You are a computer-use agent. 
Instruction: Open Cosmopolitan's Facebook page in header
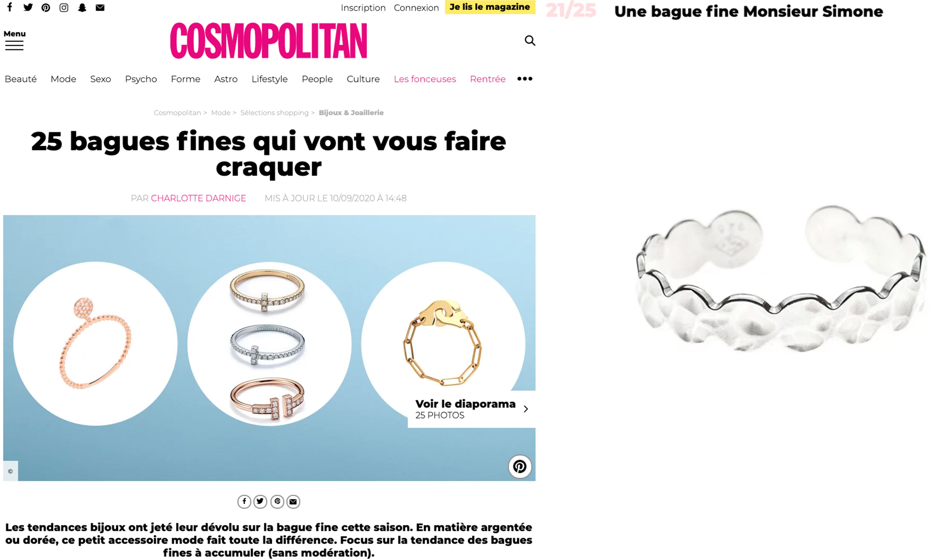[10, 7]
